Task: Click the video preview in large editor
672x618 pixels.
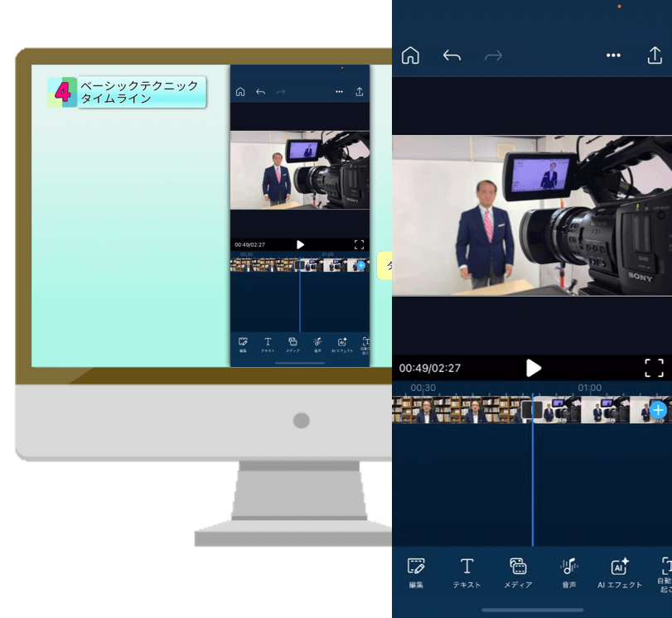Action: [532, 215]
